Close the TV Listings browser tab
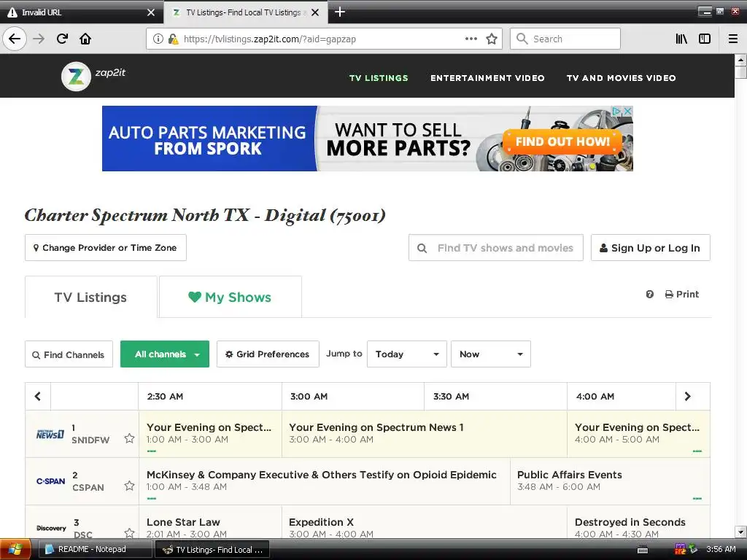Viewport: 747px width, 560px height. pyautogui.click(x=315, y=12)
